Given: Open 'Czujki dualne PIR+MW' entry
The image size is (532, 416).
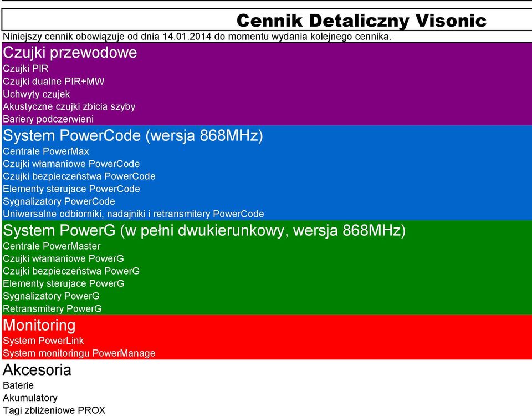Looking at the screenshot, I should pos(54,81).
